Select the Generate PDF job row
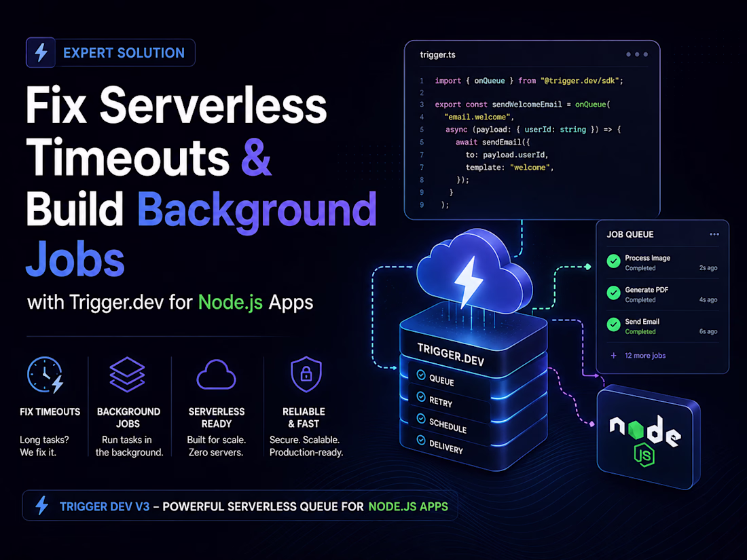The height and width of the screenshot is (560, 747). tap(662, 295)
